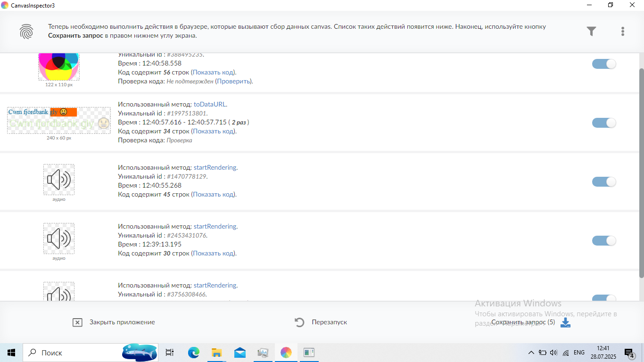Click the download icon beside Сохранить запрос
This screenshot has width=644, height=362.
coord(565,322)
